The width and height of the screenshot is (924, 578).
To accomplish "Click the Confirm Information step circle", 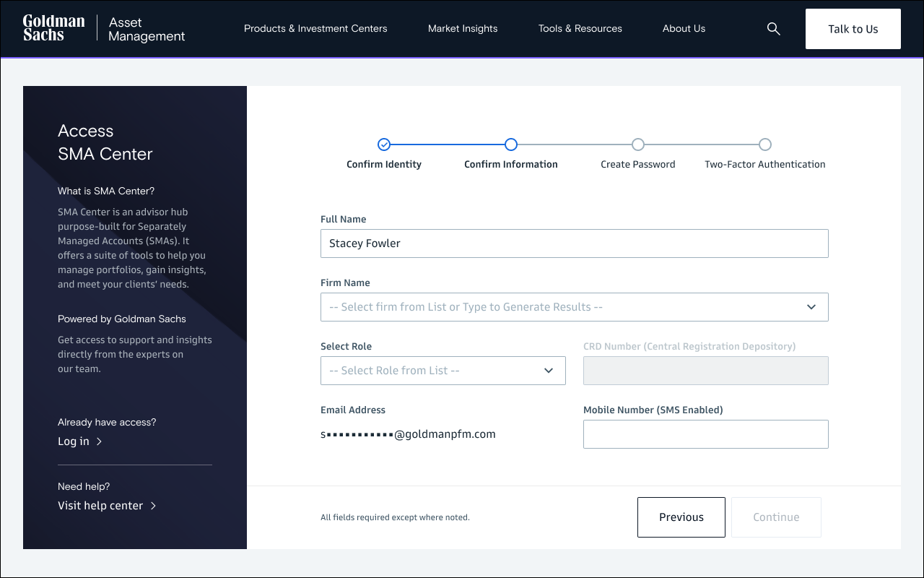I will point(511,144).
